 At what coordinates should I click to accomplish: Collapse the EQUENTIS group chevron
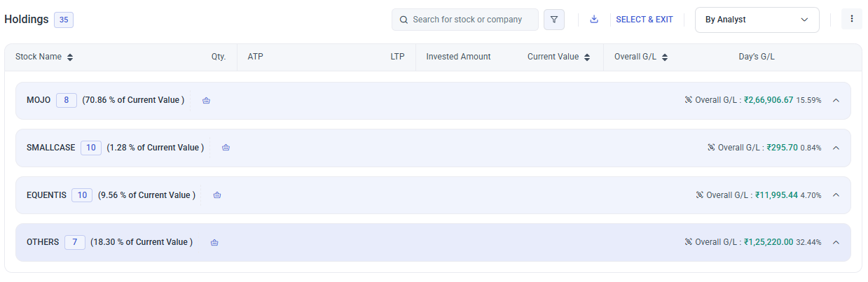click(x=836, y=195)
